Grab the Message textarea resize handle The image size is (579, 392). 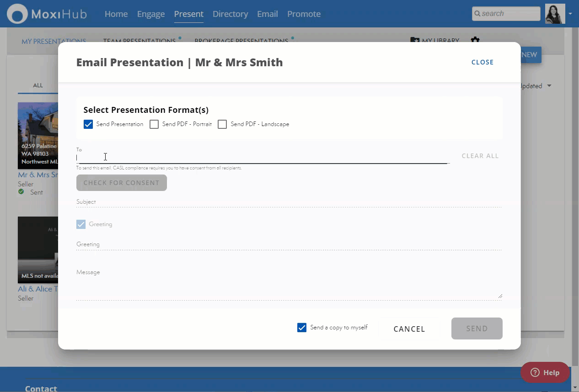(500, 296)
